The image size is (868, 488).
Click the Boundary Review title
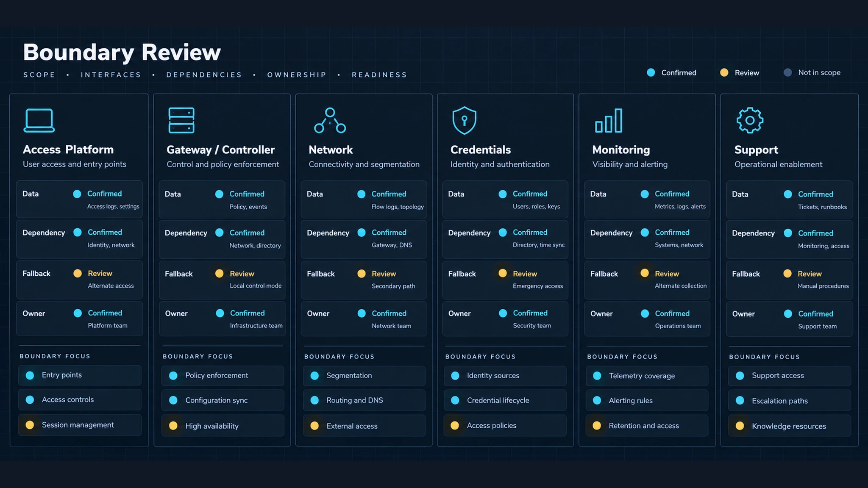(122, 53)
